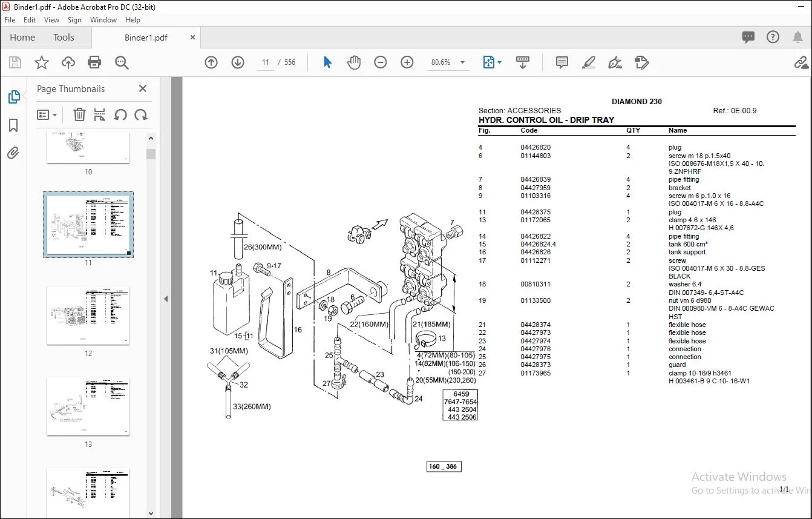Zoom in with the plus circle

[x=407, y=62]
